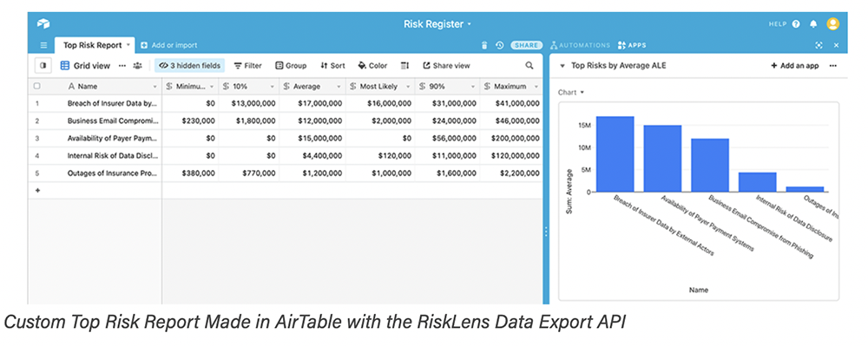Open Grid view switcher
The height and width of the screenshot is (346, 868).
tap(85, 65)
